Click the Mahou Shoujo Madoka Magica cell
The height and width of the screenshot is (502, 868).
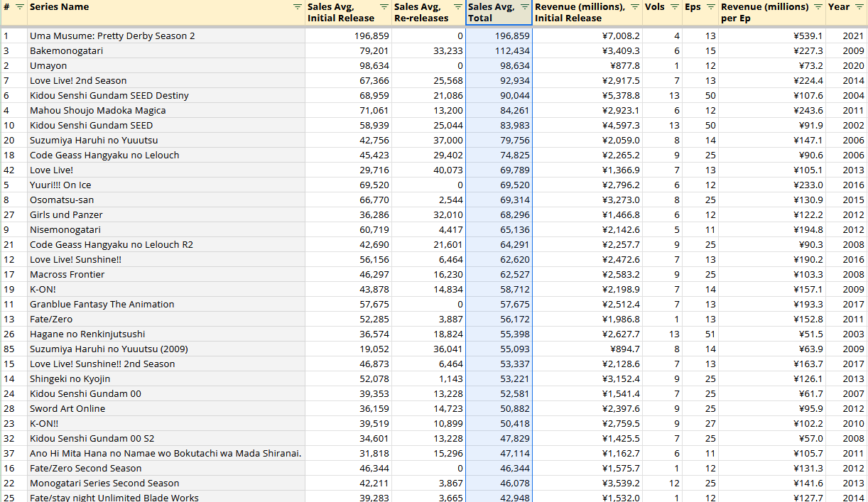click(x=166, y=110)
